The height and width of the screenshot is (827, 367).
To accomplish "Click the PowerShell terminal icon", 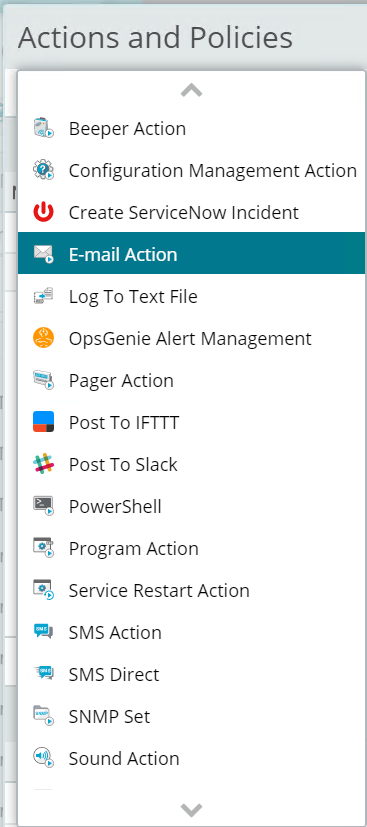I will [x=43, y=506].
